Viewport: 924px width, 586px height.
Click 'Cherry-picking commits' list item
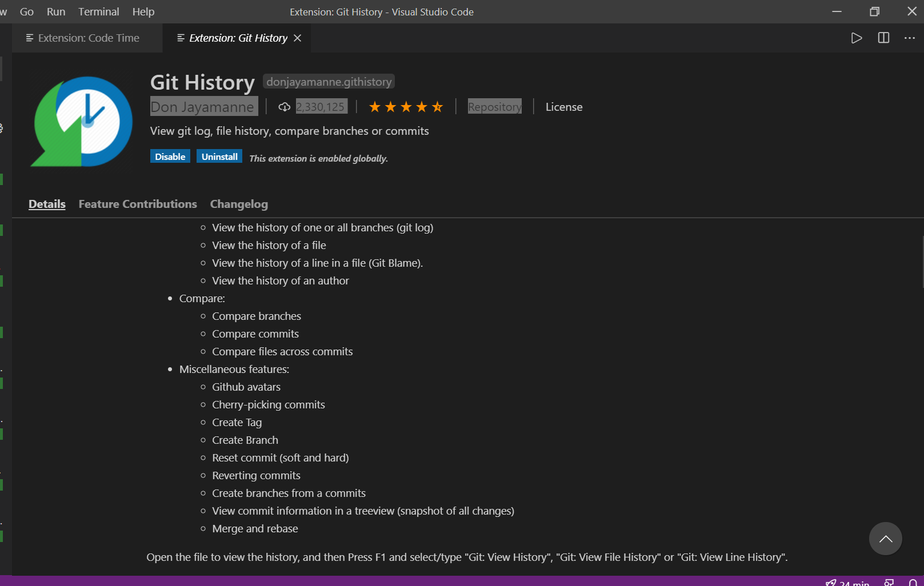point(269,404)
